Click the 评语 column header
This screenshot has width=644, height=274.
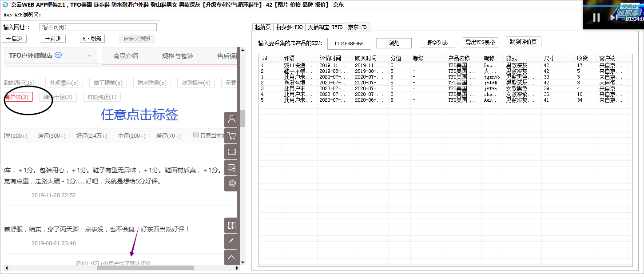coord(299,58)
